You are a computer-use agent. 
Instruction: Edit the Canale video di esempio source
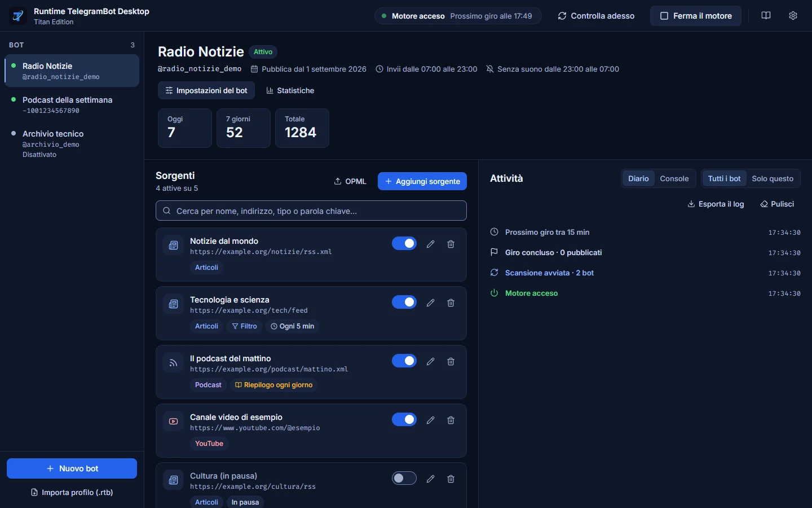(431, 420)
